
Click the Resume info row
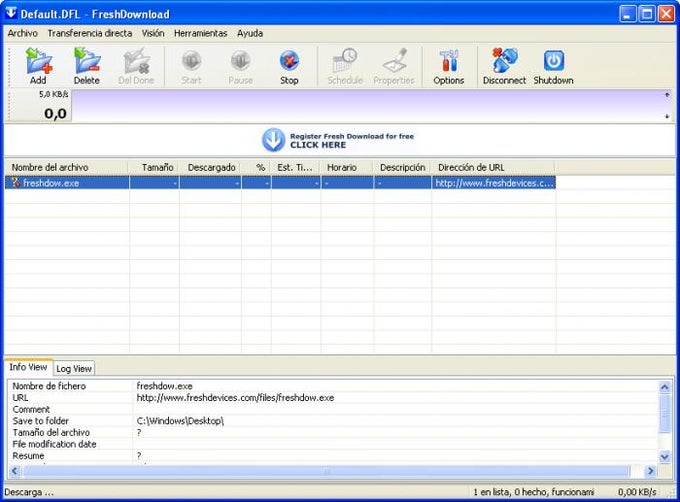pyautogui.click(x=332, y=456)
